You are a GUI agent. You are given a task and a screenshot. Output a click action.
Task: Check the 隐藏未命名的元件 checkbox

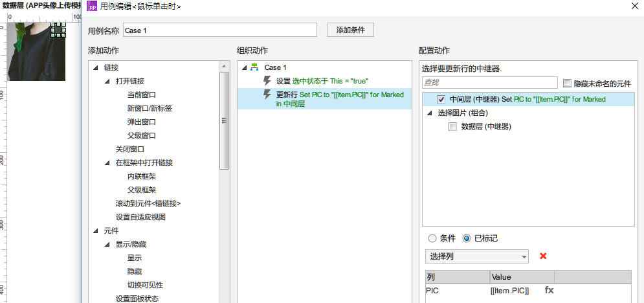[x=567, y=83]
